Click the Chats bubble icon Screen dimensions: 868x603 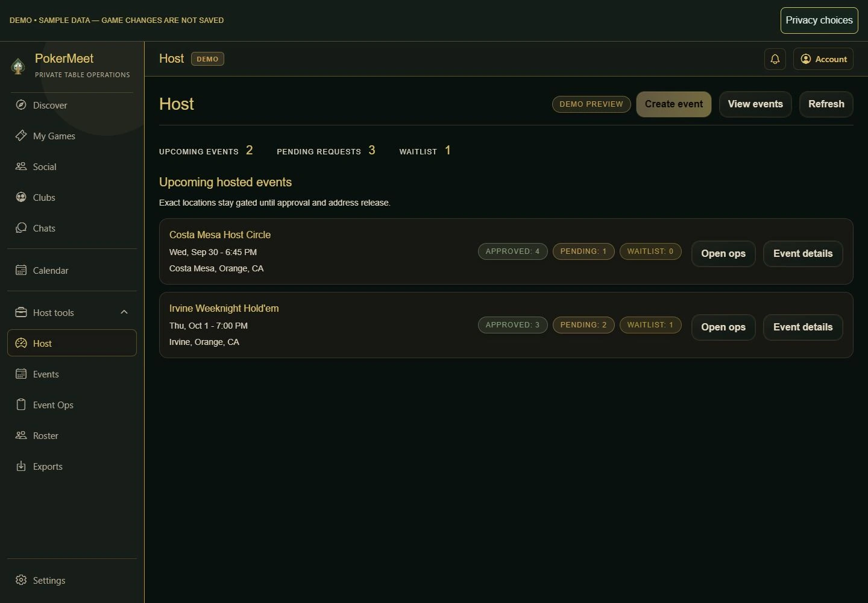[x=21, y=228]
